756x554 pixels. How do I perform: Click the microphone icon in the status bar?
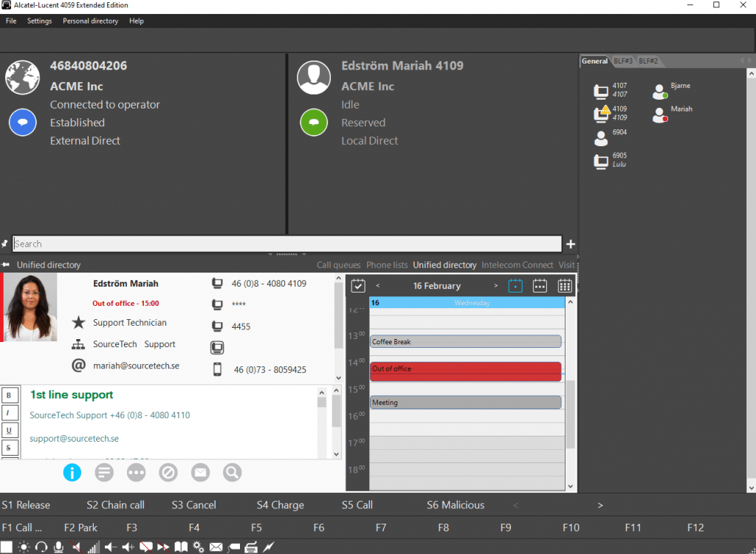click(x=58, y=547)
